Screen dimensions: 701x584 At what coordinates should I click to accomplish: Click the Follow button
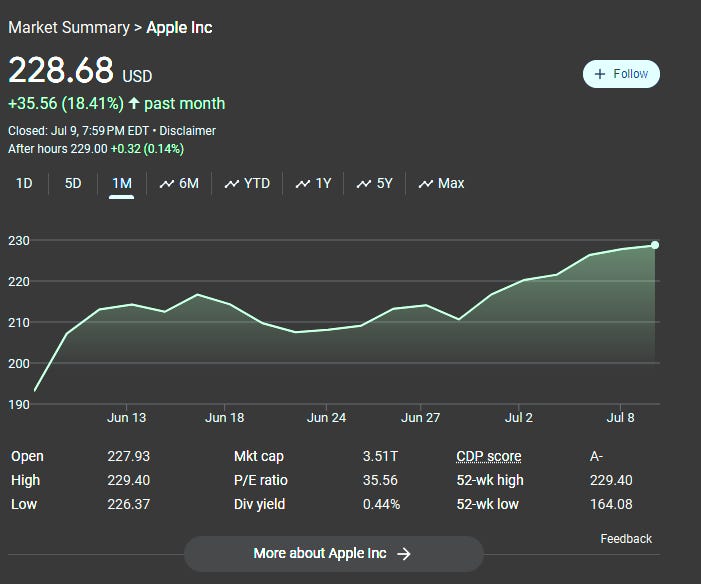(x=621, y=74)
